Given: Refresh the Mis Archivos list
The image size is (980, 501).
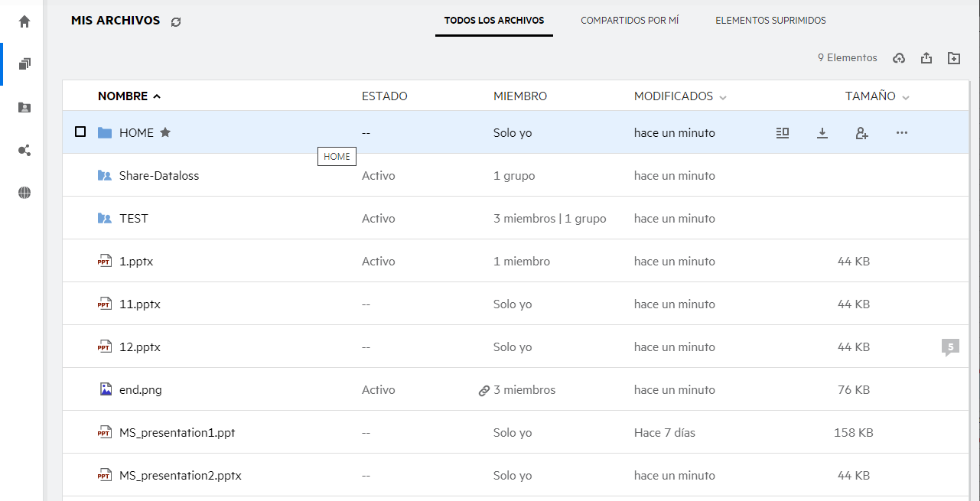Looking at the screenshot, I should coord(176,22).
